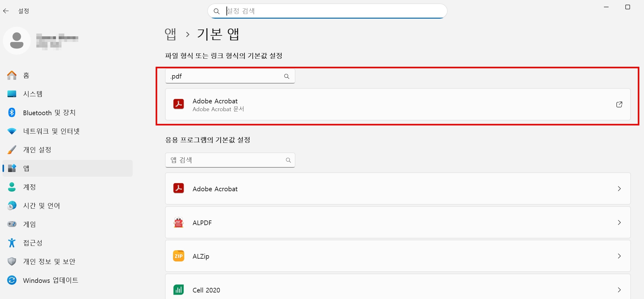Click the 응용 프로그램의 기본값 설정 heading
This screenshot has width=644, height=299.
(x=208, y=140)
